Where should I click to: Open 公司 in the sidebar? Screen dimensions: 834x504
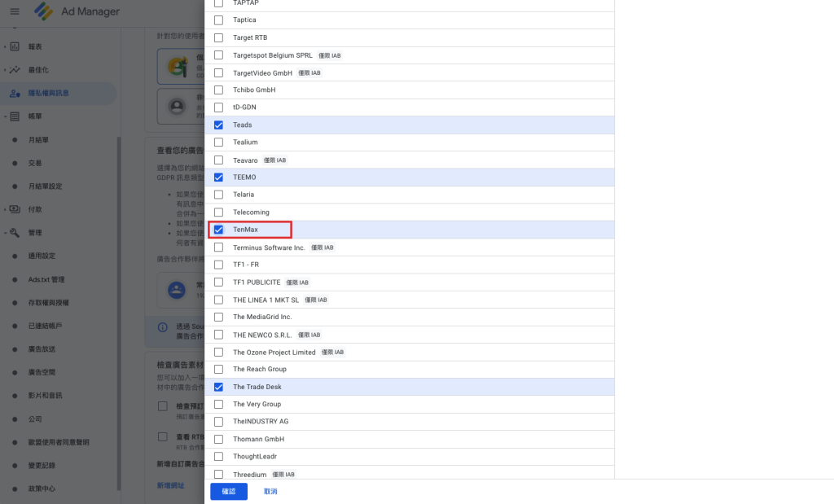[x=35, y=419]
